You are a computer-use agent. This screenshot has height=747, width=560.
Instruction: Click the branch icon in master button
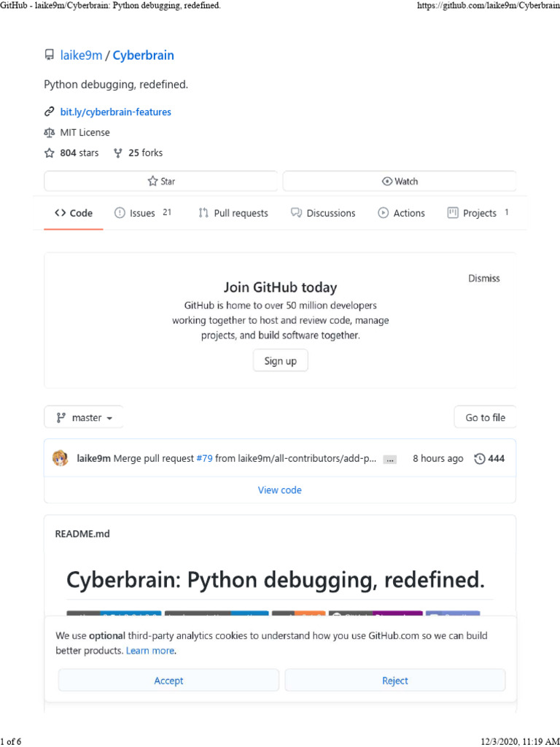pos(61,418)
